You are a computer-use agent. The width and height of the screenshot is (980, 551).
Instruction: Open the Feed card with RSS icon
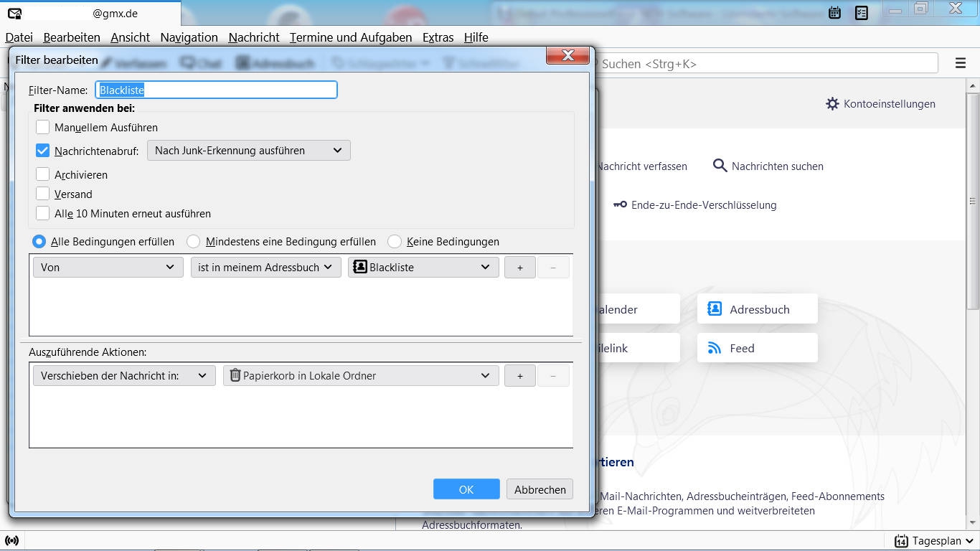point(757,348)
